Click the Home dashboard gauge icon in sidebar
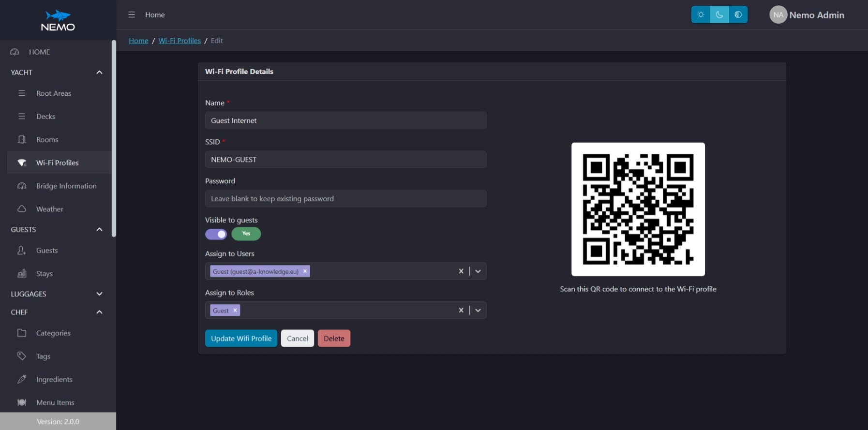Viewport: 868px width, 430px height. (15, 52)
